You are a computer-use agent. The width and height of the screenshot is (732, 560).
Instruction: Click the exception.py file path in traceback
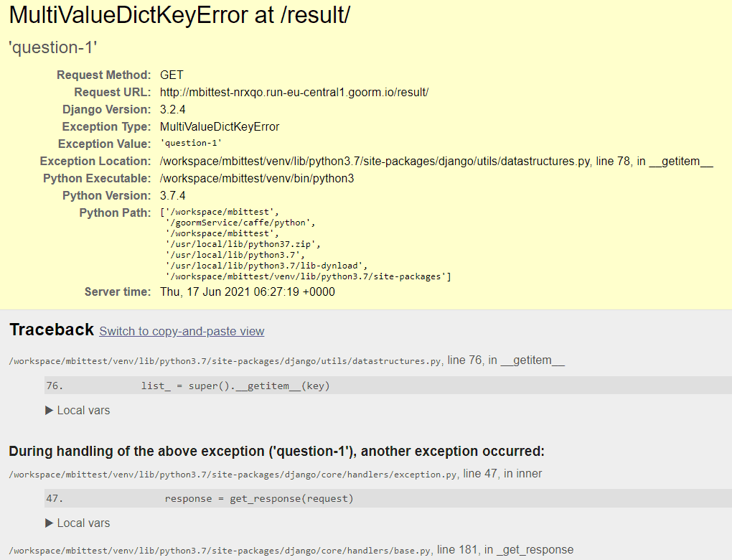pyautogui.click(x=233, y=474)
